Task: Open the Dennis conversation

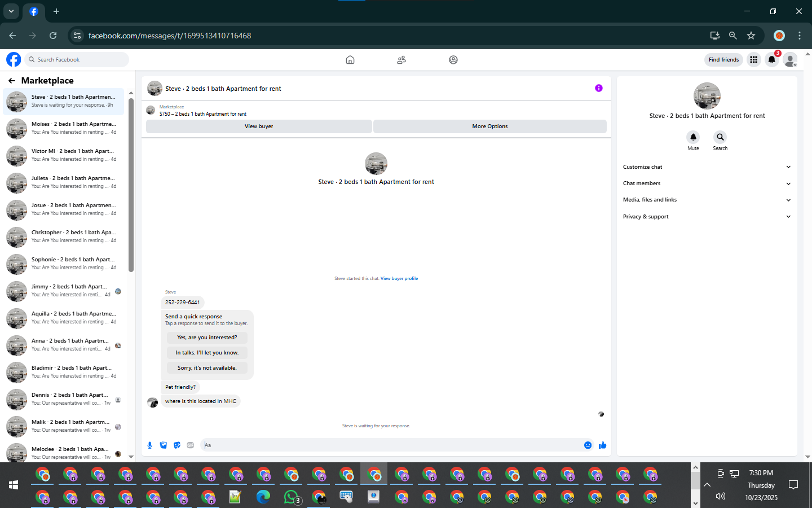Action: click(63, 399)
